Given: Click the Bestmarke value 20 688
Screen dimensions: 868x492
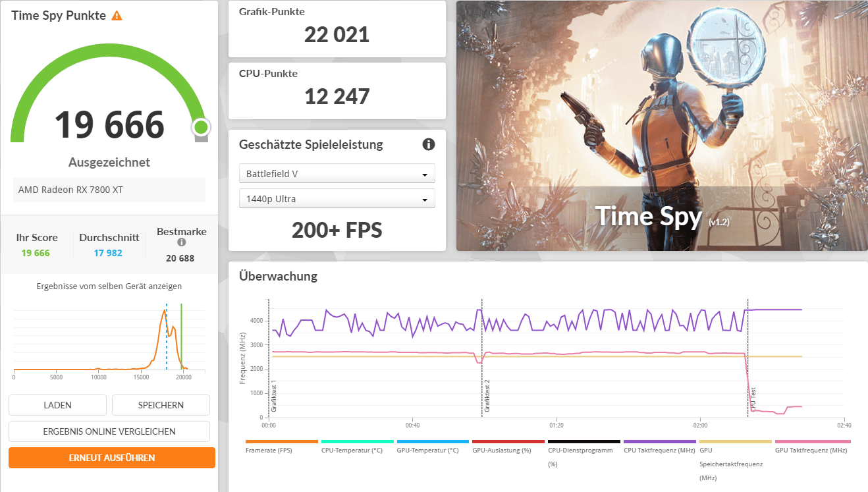Looking at the screenshot, I should coord(180,258).
